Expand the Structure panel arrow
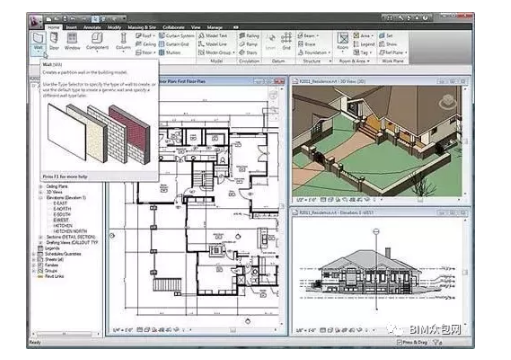The image size is (511, 360). [330, 61]
